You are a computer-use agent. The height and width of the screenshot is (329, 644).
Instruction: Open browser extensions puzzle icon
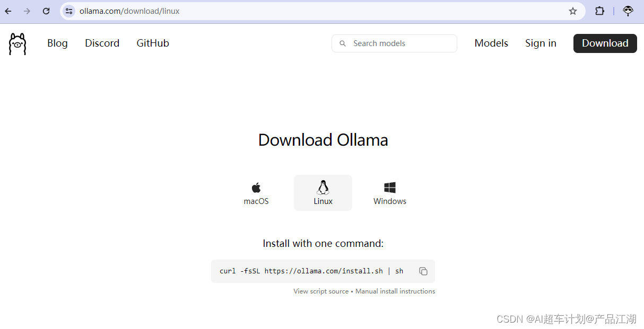click(x=600, y=11)
